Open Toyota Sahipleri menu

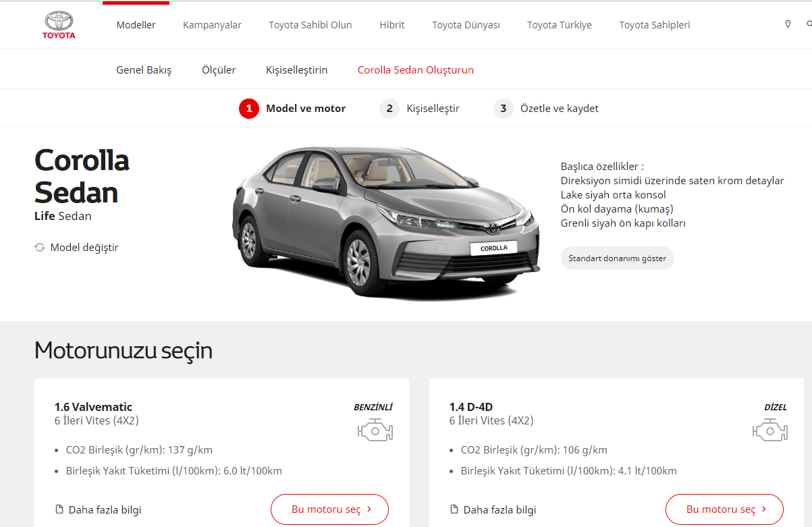click(655, 25)
